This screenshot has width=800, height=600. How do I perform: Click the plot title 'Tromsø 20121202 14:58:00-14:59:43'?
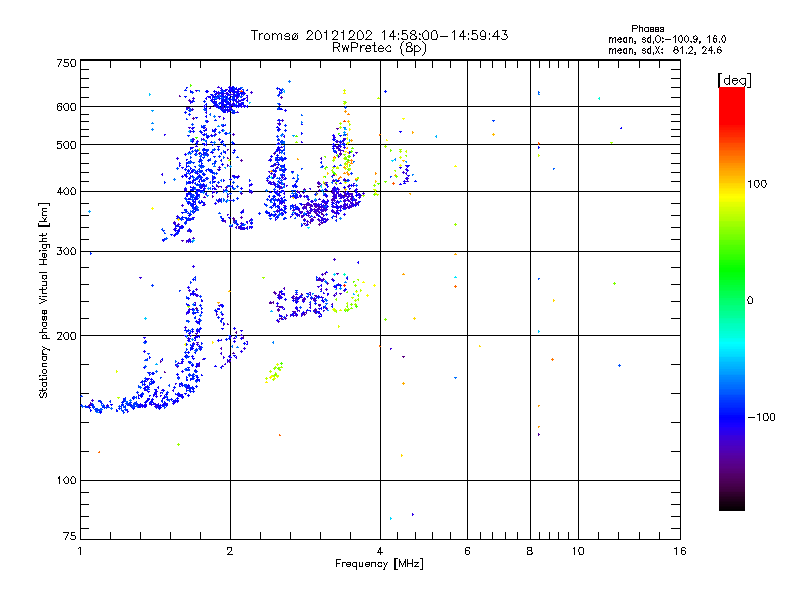(x=379, y=35)
